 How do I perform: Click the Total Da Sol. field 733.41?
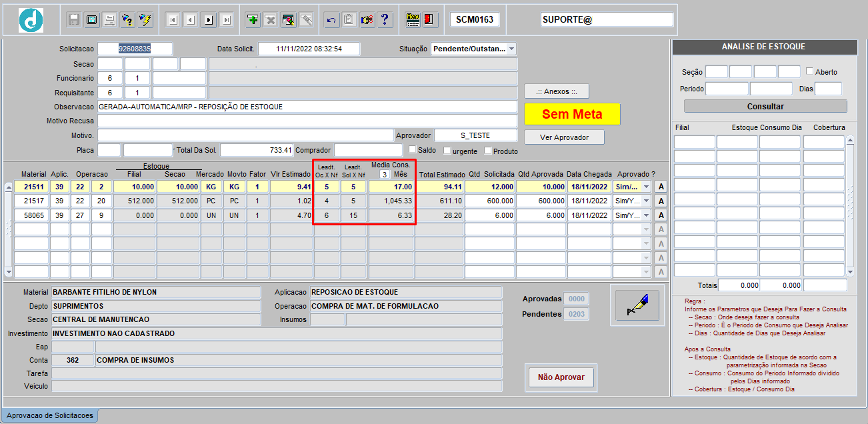tap(257, 150)
